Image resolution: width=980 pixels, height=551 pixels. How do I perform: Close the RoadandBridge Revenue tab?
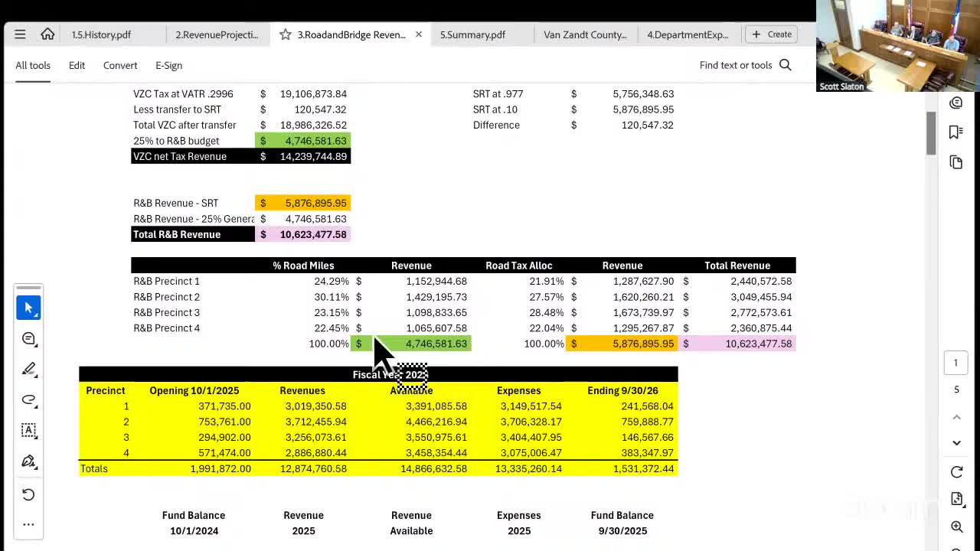pyautogui.click(x=419, y=34)
